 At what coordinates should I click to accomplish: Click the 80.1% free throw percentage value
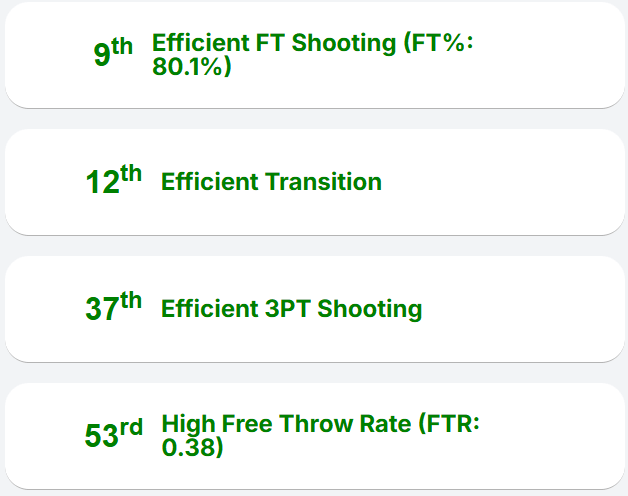[190, 67]
